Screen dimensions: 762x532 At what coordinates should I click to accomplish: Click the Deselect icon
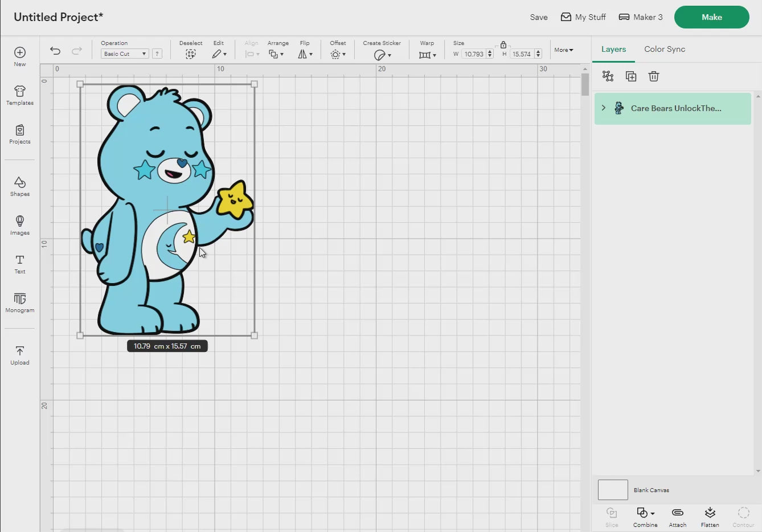click(x=191, y=54)
